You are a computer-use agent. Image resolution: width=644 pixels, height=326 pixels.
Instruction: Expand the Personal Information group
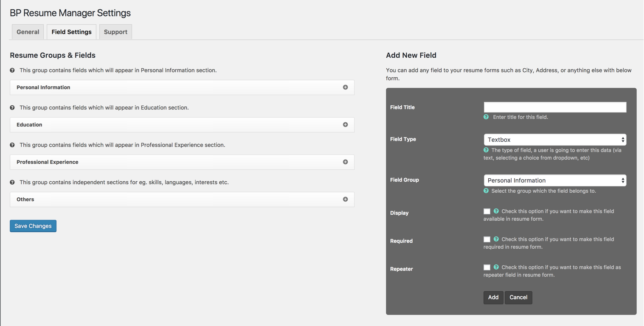click(345, 87)
